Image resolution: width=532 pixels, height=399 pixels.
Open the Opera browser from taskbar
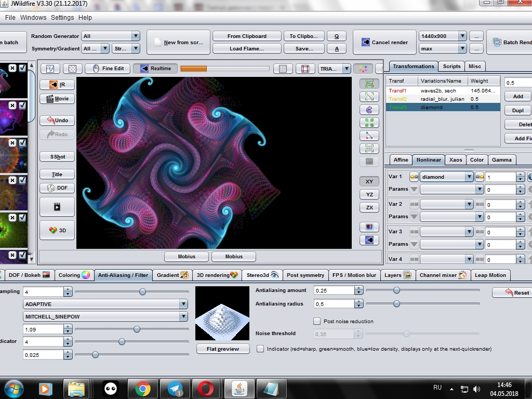pyautogui.click(x=206, y=389)
